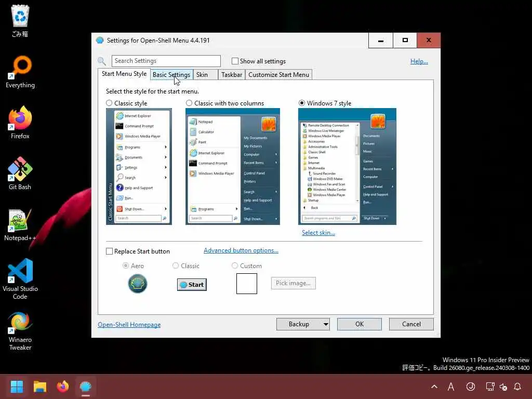Select the Classic style radio button

click(109, 103)
